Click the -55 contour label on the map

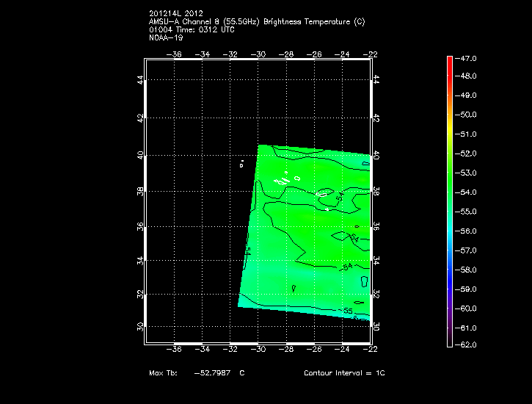pyautogui.click(x=348, y=311)
